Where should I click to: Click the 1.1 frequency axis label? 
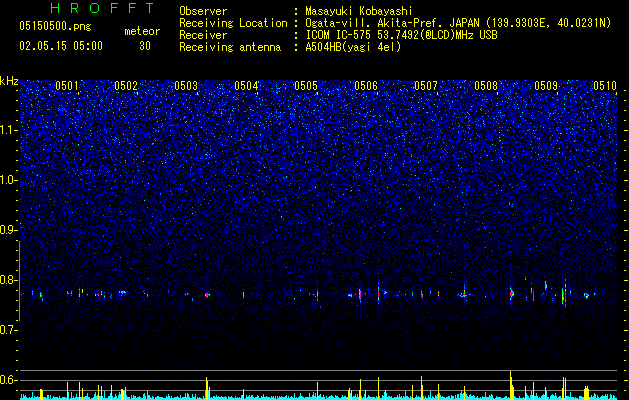point(9,130)
